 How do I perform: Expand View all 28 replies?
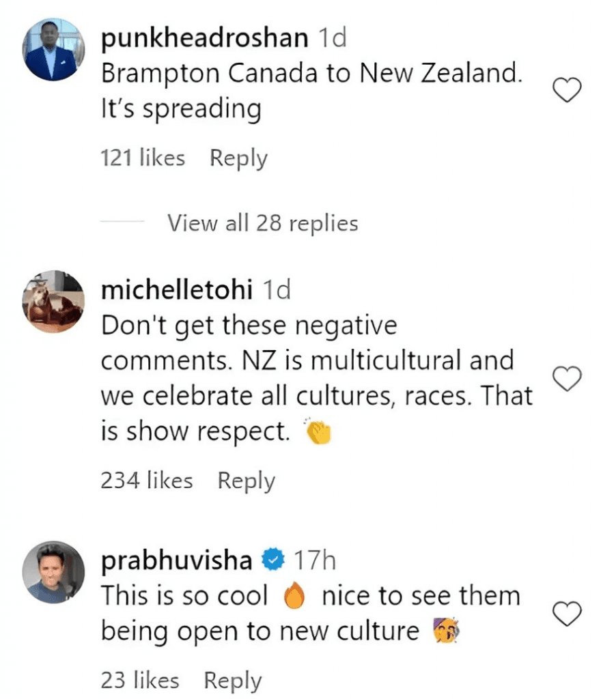263,223
